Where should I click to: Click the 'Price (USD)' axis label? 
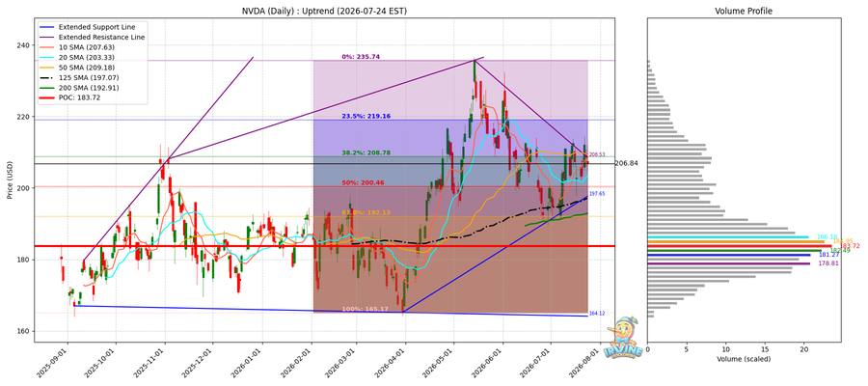[x=10, y=180]
